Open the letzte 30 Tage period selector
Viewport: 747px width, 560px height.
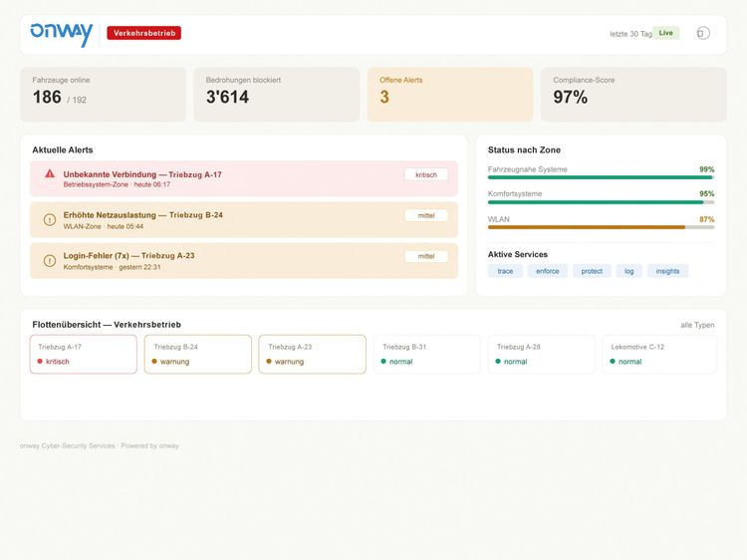(x=630, y=34)
